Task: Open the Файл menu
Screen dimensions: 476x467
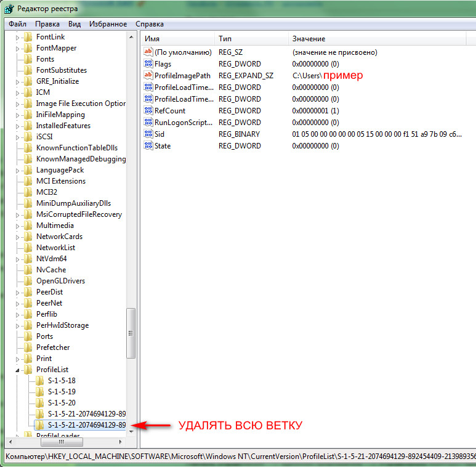Action: (17, 24)
